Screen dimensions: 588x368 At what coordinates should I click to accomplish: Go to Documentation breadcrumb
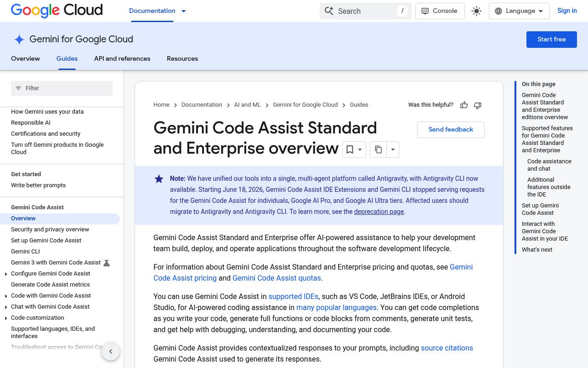click(202, 105)
